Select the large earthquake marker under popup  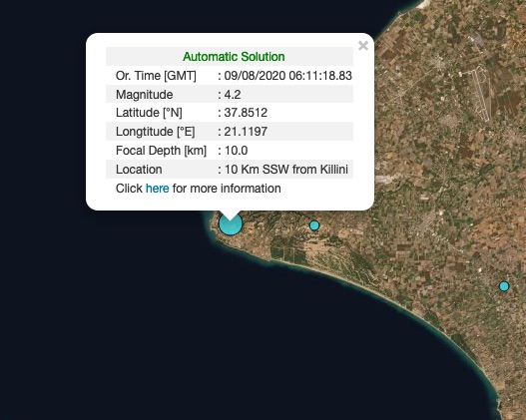pos(231,223)
